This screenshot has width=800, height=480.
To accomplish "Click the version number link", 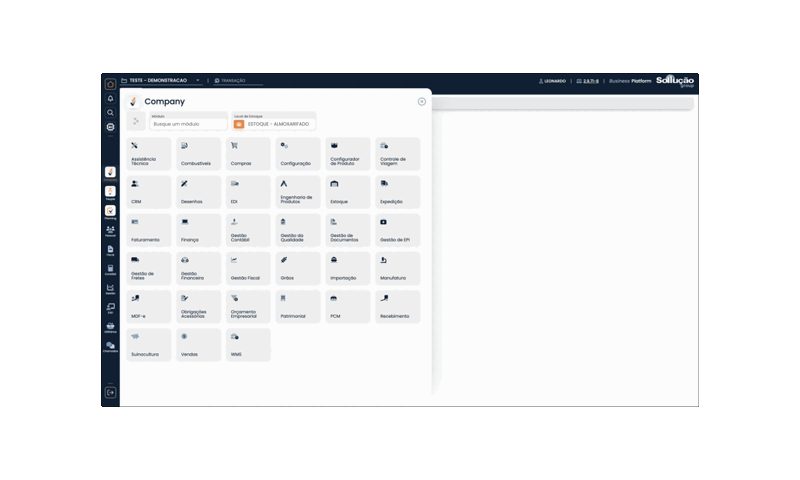I will click(591, 81).
